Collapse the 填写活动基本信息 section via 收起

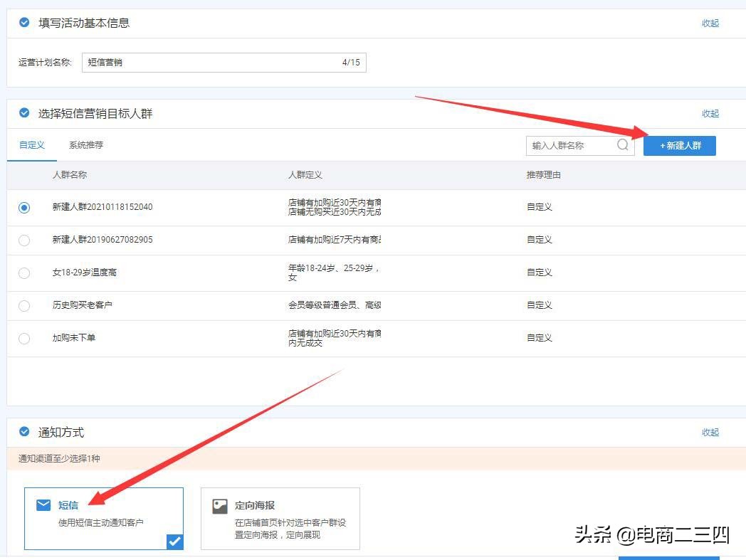(710, 22)
